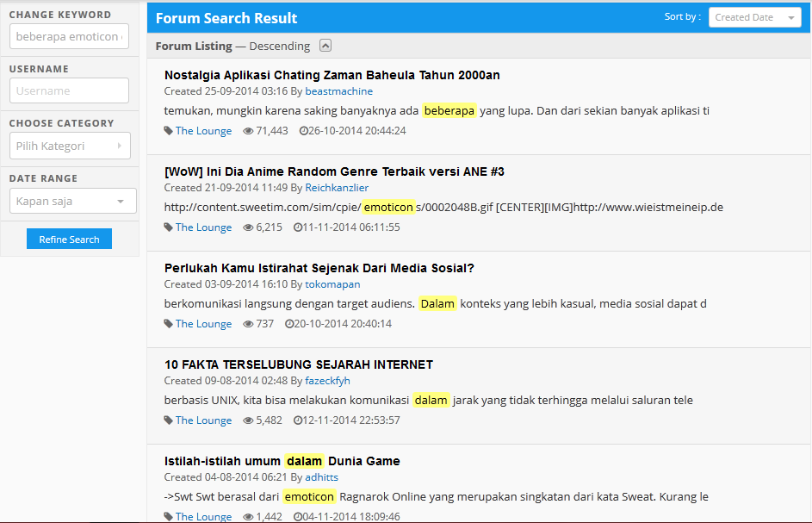Click highlighted dalam in SEJARAH INTERNET snippet

pyautogui.click(x=431, y=400)
